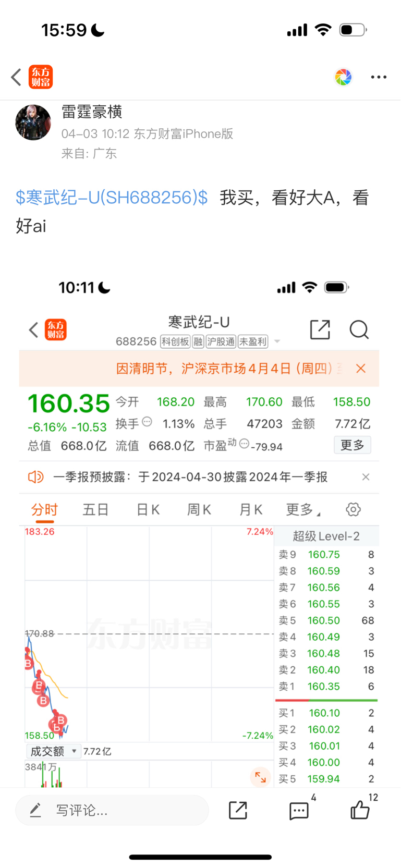The height and width of the screenshot is (868, 401).
Task: Tap the back chevron inside the stock screenshot
Action: [x=34, y=329]
